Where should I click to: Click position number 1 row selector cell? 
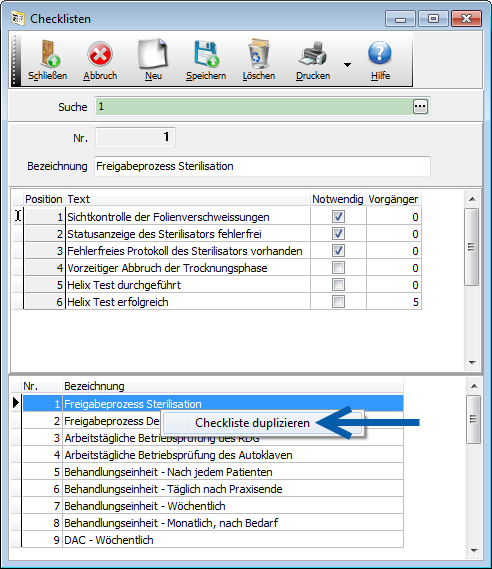coord(17,216)
